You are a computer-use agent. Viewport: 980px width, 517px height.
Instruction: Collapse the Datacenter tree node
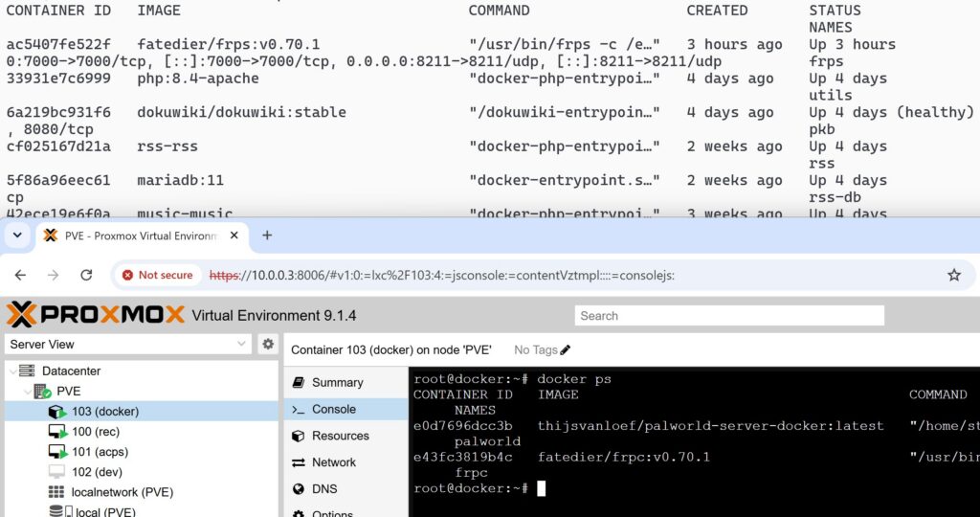(x=12, y=371)
